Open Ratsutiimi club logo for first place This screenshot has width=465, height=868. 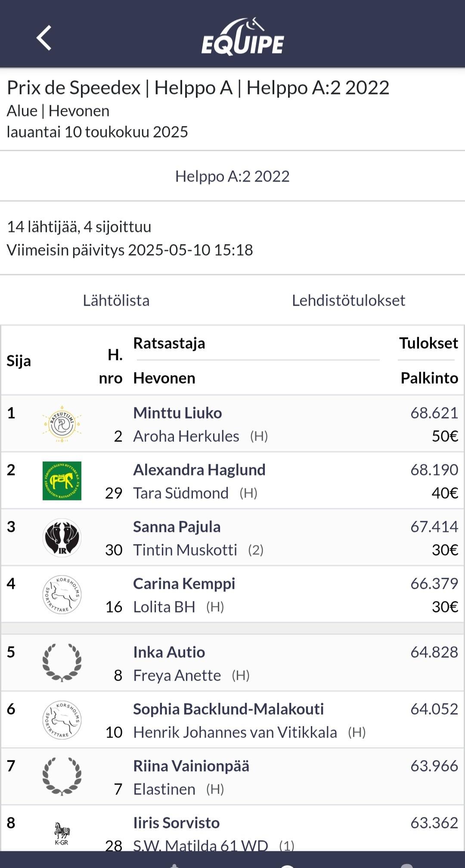[62, 424]
